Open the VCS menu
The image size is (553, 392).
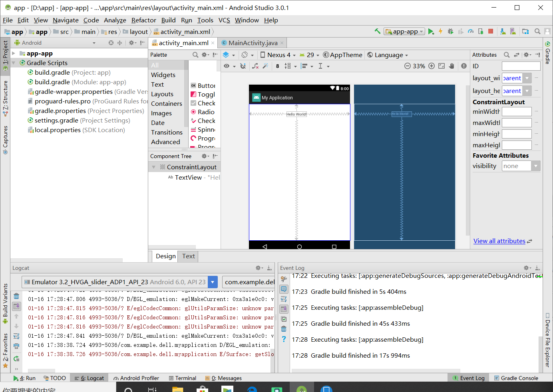[x=224, y=20]
